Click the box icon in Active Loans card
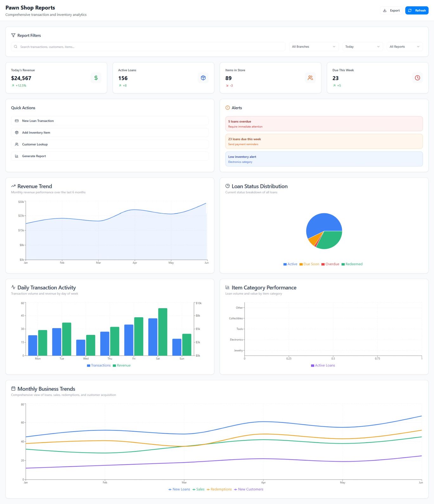 tap(203, 78)
